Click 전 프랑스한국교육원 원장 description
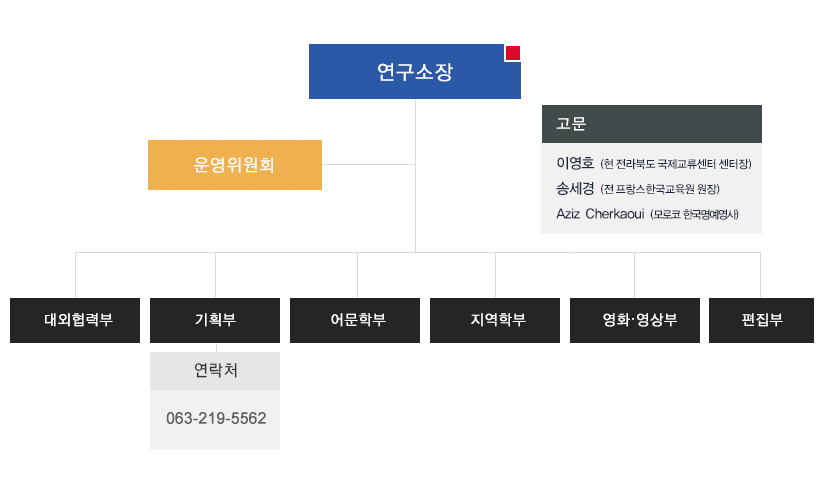 [x=660, y=189]
